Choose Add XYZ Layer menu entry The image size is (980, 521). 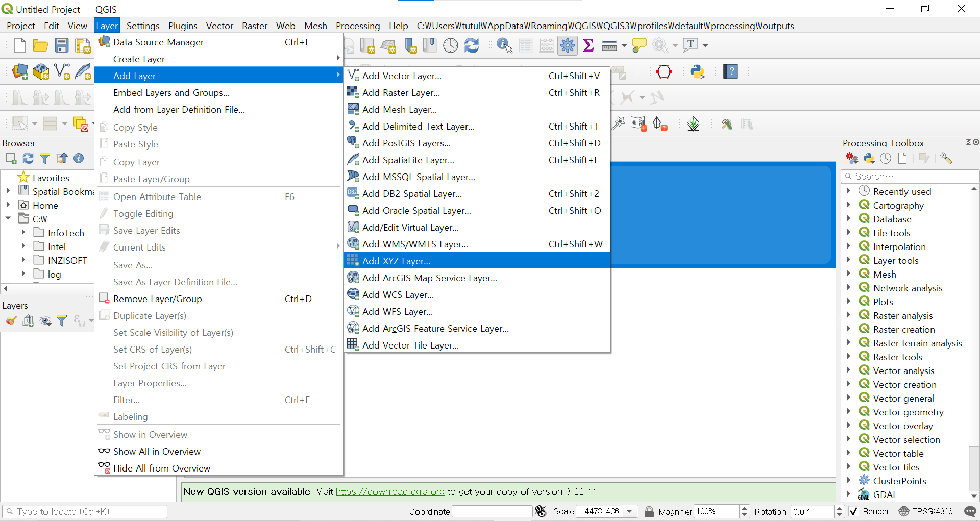coord(477,261)
